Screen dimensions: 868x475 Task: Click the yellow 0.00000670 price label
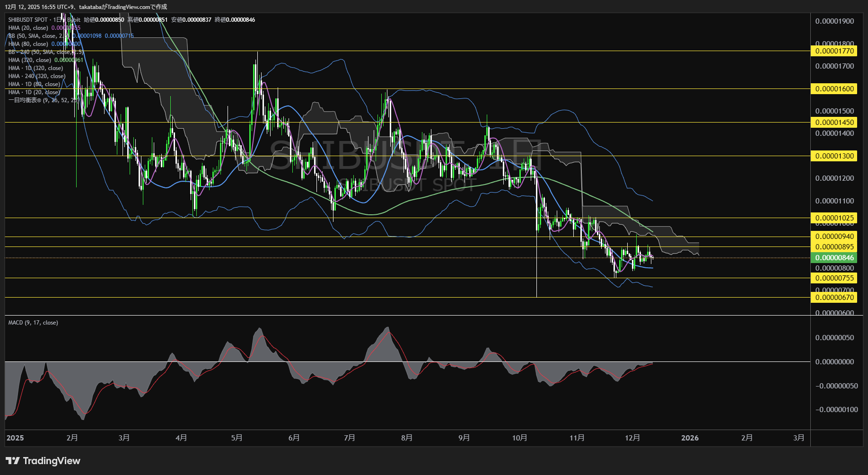coord(834,298)
